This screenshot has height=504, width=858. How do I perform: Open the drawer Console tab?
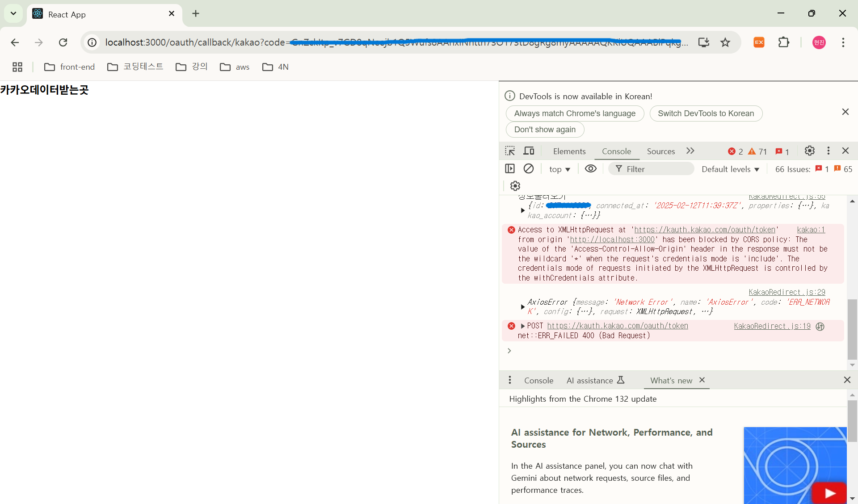click(539, 381)
